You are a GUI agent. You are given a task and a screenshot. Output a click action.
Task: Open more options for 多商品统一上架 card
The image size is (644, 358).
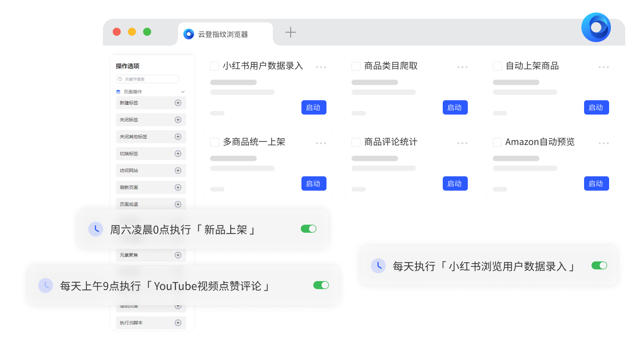pos(321,143)
